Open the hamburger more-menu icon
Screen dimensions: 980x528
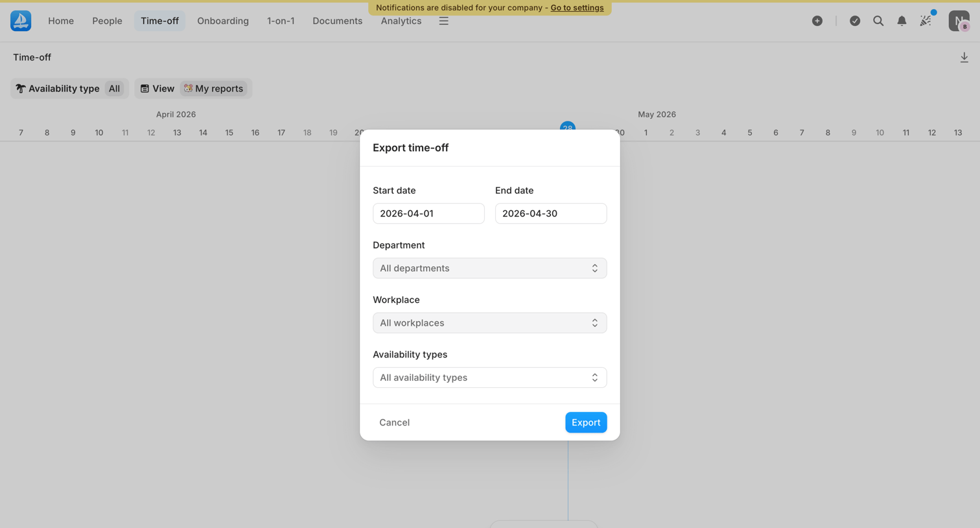tap(444, 21)
